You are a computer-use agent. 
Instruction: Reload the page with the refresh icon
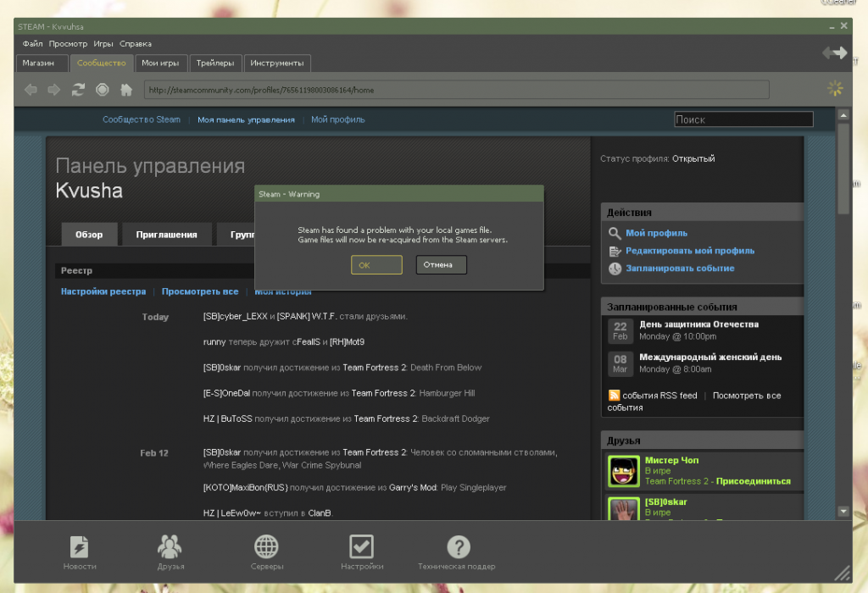pos(78,90)
